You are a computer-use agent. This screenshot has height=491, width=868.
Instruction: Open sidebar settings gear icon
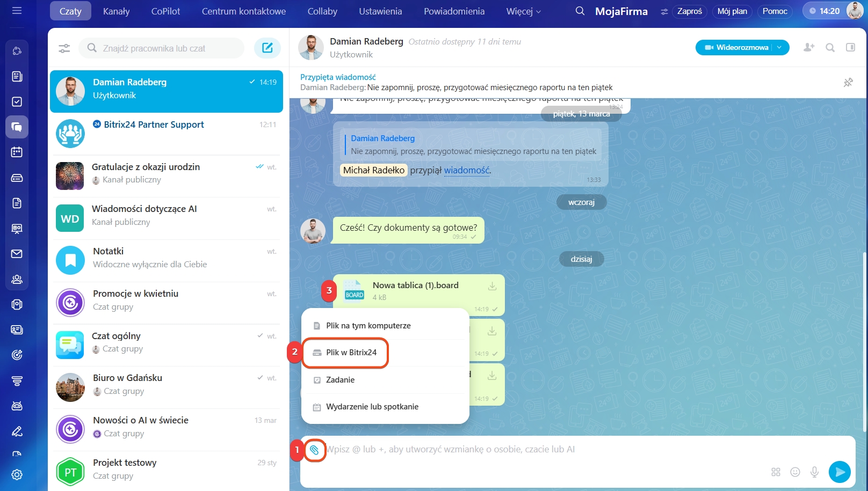17,475
